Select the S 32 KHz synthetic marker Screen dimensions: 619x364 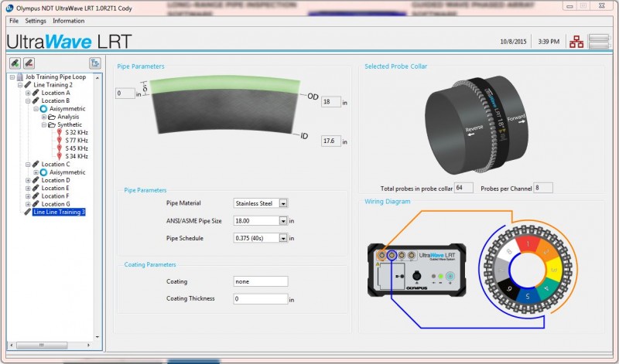tap(77, 132)
